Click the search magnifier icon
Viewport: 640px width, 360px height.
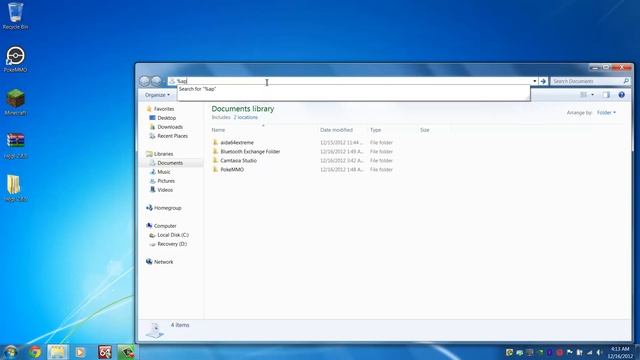point(626,81)
